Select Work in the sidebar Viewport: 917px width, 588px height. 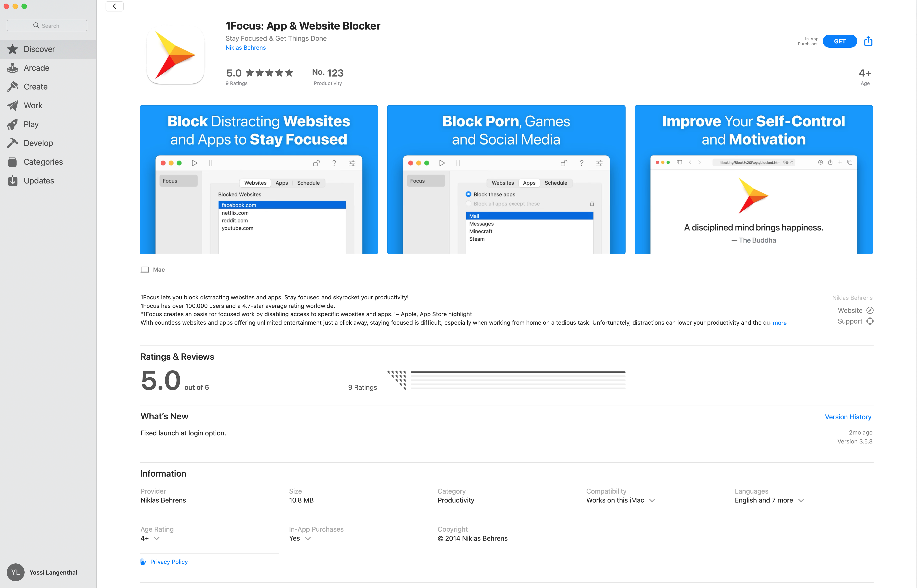pos(33,105)
